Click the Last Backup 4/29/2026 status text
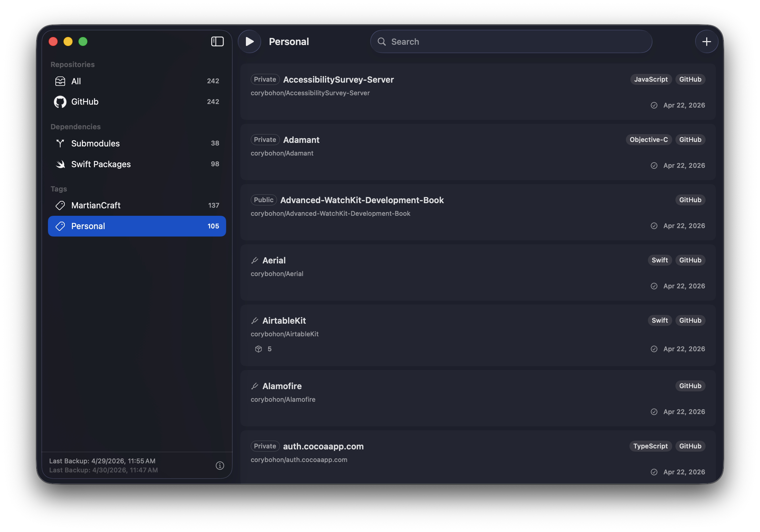760x532 pixels. pyautogui.click(x=102, y=461)
